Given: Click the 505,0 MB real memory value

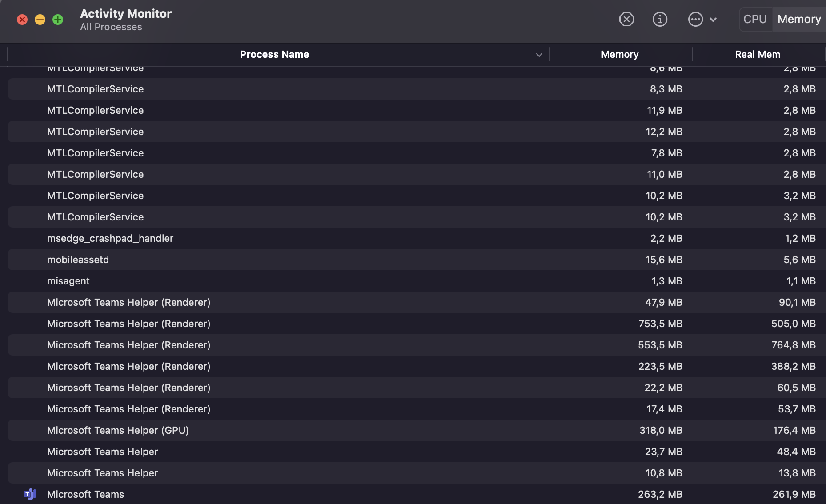Looking at the screenshot, I should [794, 324].
